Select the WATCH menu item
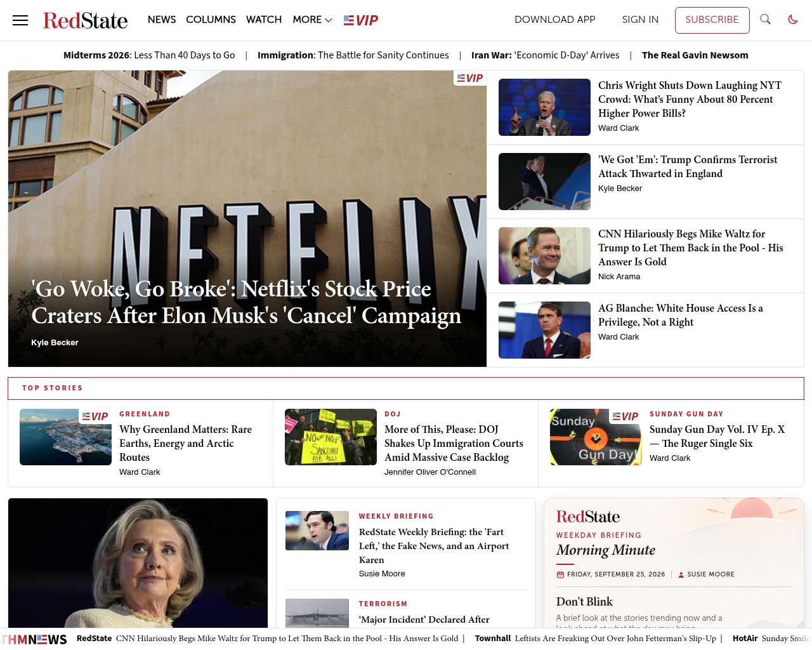 (x=264, y=20)
